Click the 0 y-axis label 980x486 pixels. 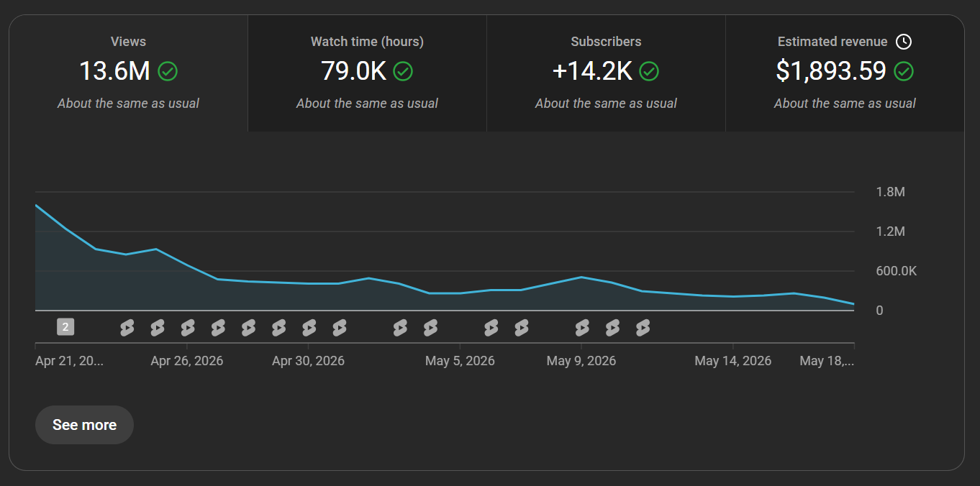pos(879,311)
